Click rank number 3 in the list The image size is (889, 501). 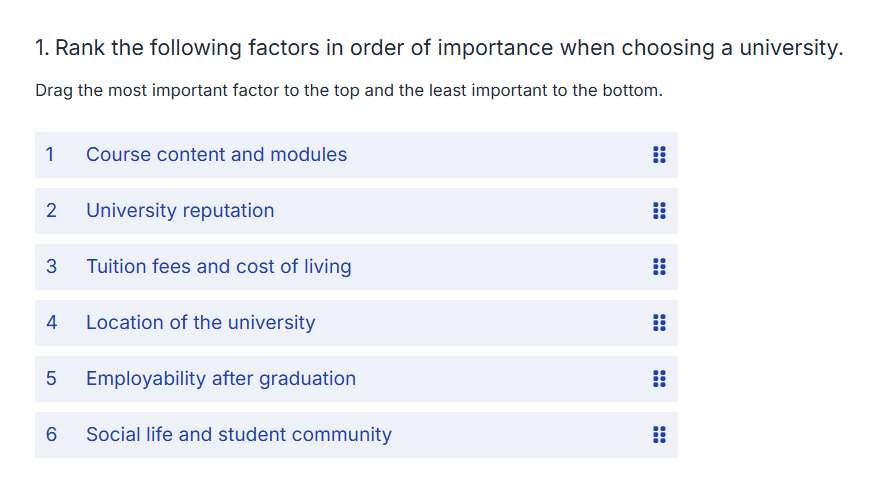(x=51, y=266)
